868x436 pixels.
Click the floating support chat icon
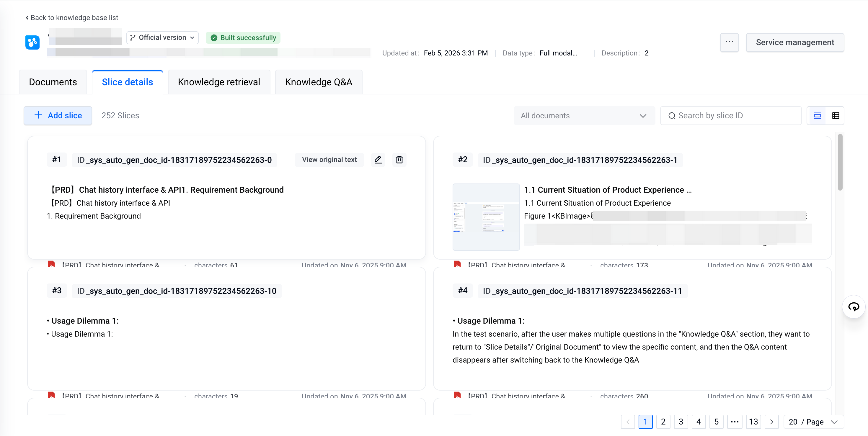pos(854,307)
